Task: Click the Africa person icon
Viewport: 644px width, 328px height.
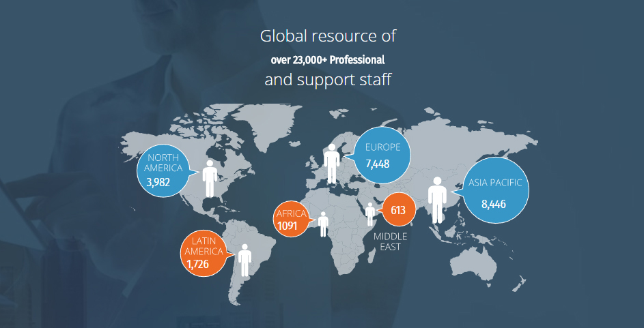Action: click(323, 224)
